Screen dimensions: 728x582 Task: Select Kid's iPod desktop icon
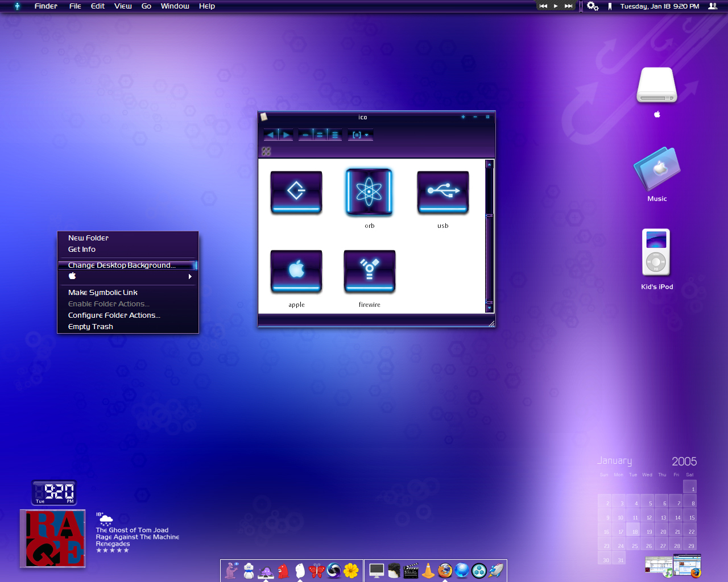click(x=656, y=252)
